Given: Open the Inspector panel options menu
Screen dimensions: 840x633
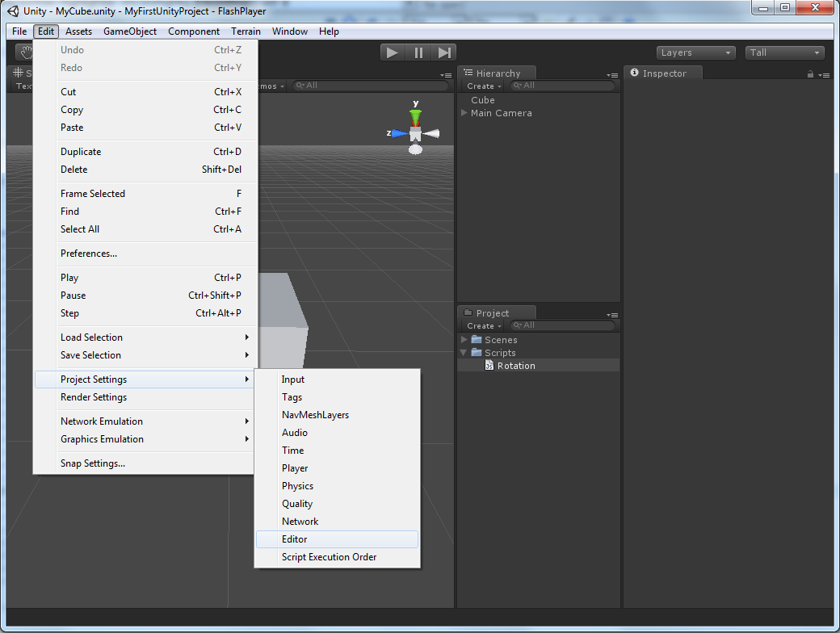Looking at the screenshot, I should (825, 75).
